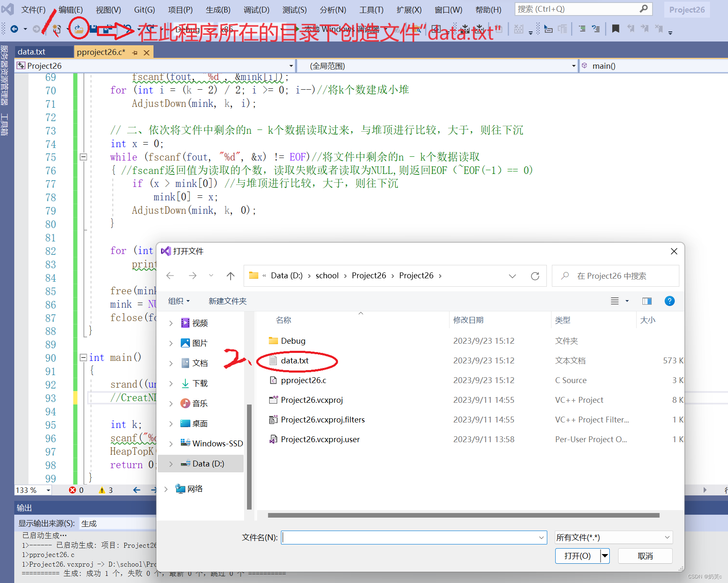
Task: Click the previous issue arrow in editor status bar
Action: pyautogui.click(x=137, y=490)
